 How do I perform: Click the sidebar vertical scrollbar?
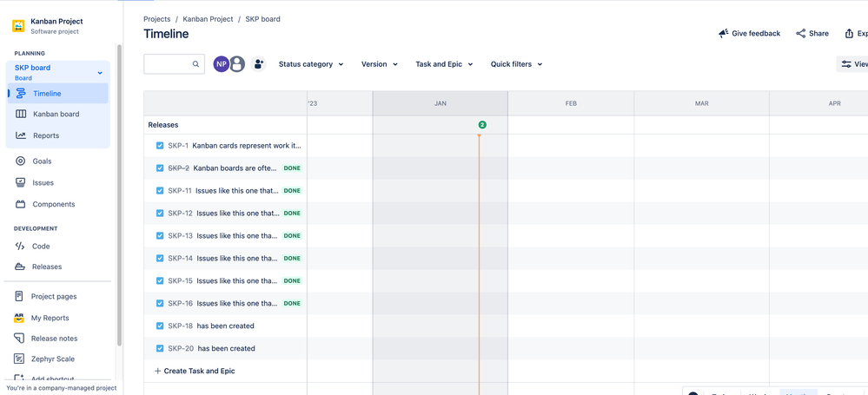119,194
